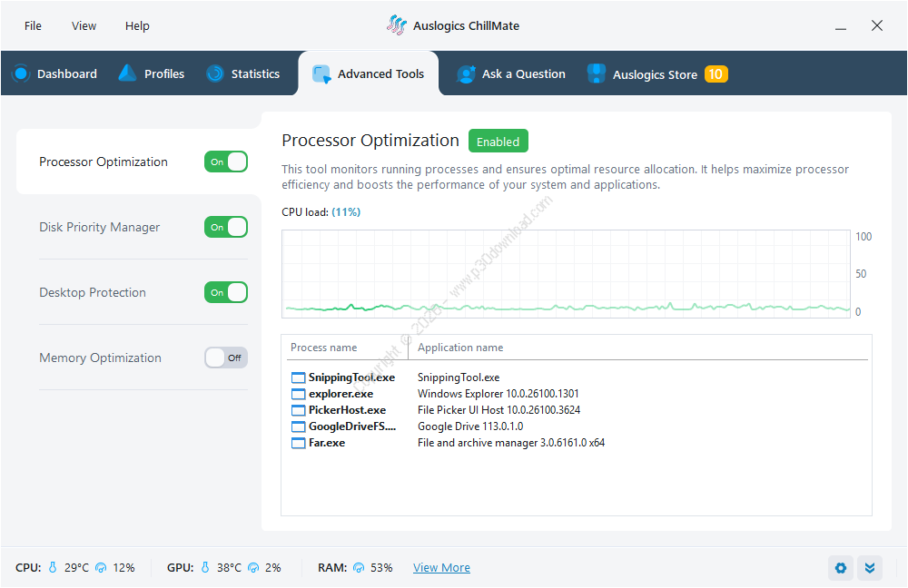The image size is (908, 588).
Task: Turn off Processor Optimization switch
Action: (x=226, y=162)
